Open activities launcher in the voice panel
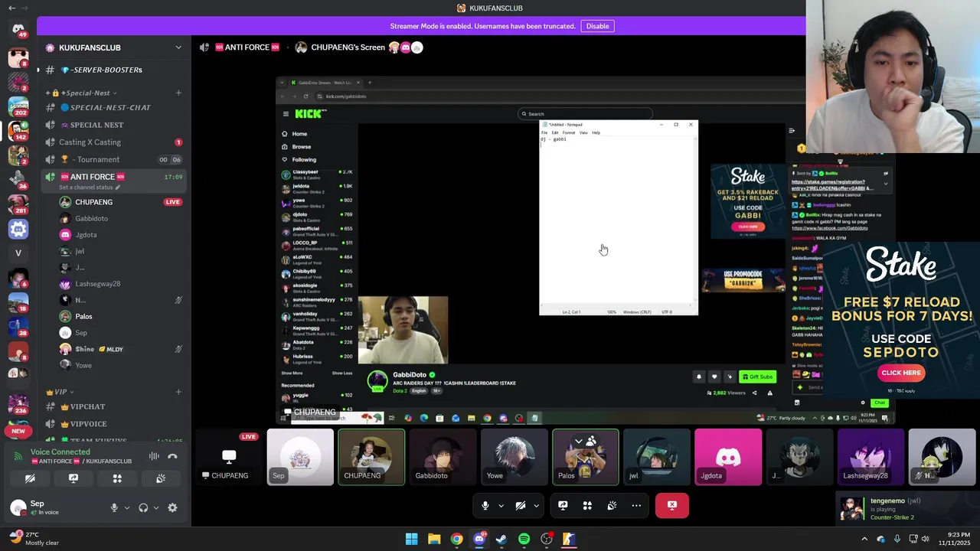 117,478
